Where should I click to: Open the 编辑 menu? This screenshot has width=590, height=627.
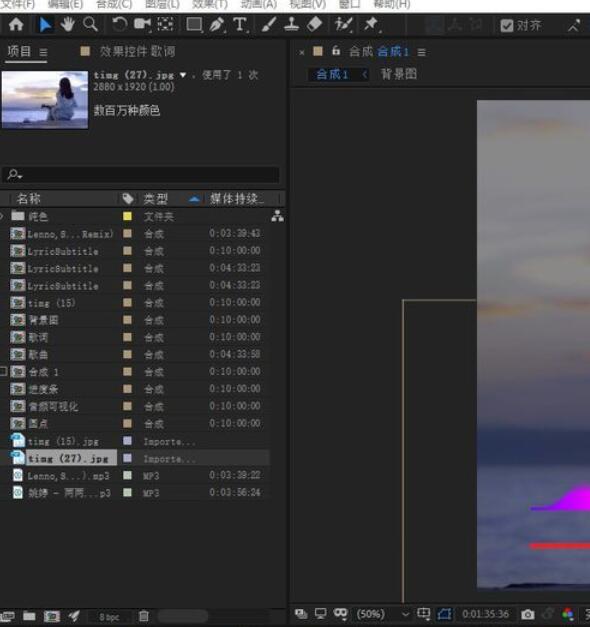(65, 4)
